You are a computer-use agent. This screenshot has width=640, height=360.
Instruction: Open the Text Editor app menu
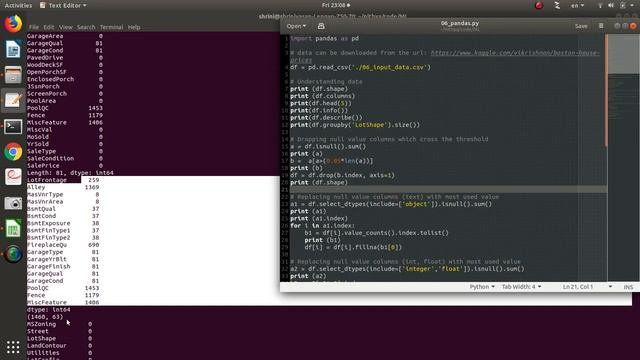click(63, 5)
